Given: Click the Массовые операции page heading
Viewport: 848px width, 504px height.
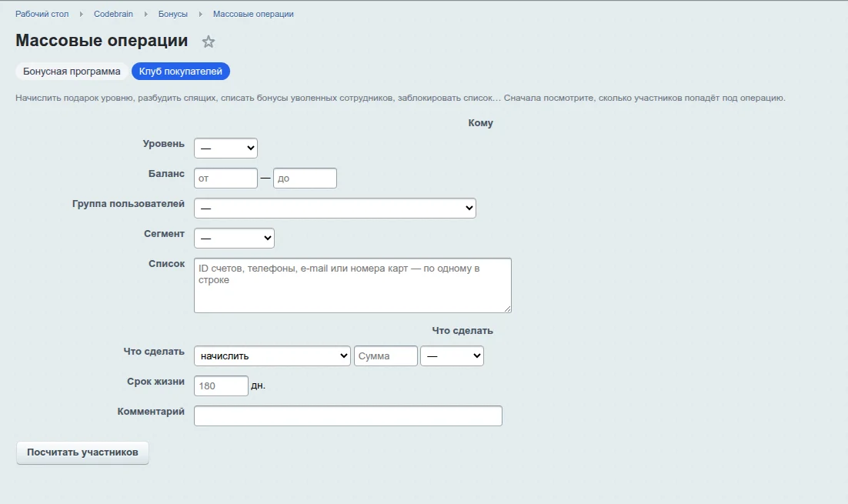Looking at the screenshot, I should 102,41.
